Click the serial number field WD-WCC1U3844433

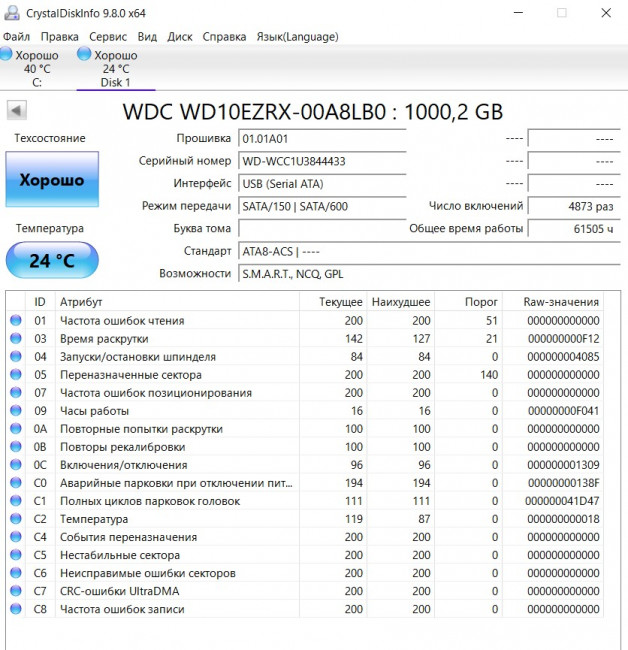(x=322, y=161)
